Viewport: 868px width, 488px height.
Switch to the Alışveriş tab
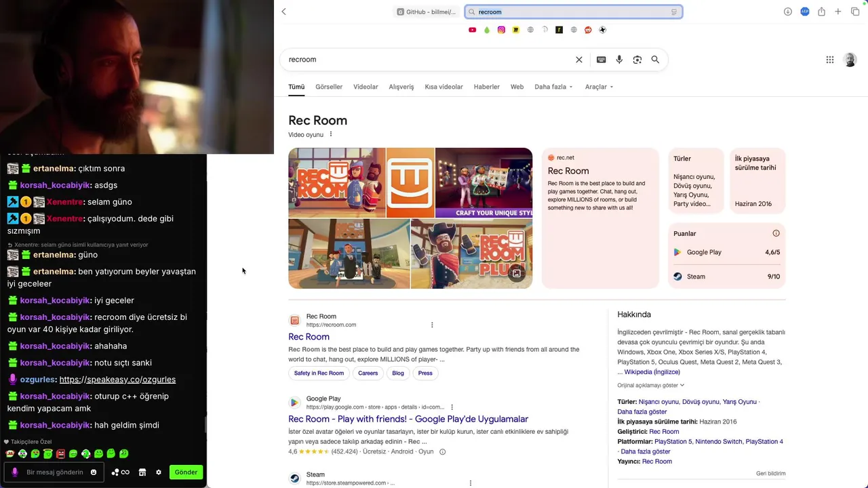(x=401, y=87)
